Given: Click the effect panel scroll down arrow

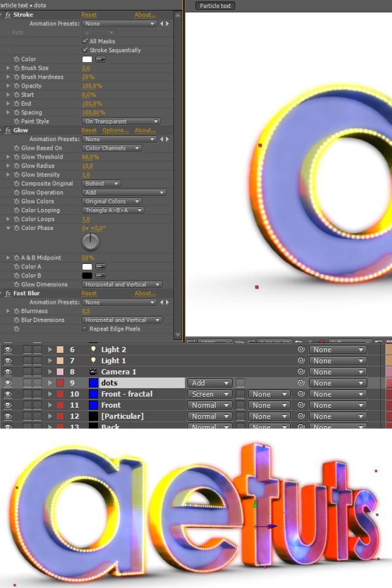Looking at the screenshot, I should point(178,335).
